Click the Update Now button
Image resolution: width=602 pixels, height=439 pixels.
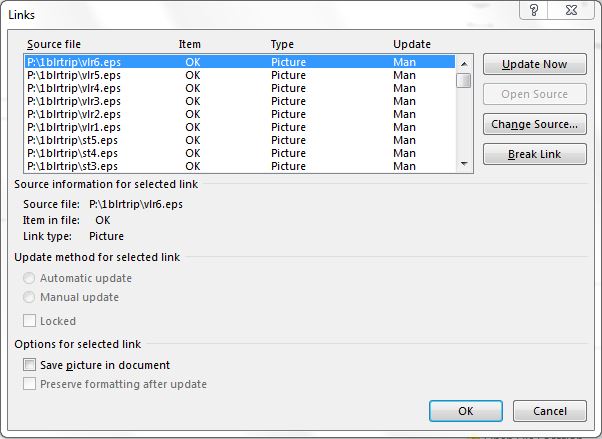pyautogui.click(x=534, y=64)
